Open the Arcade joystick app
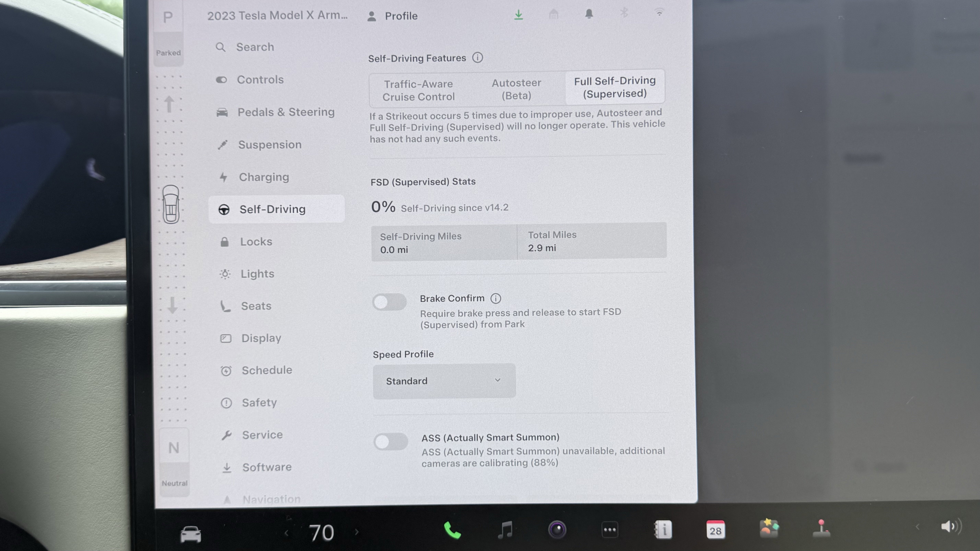Screen dimensions: 980x551 (x=821, y=529)
